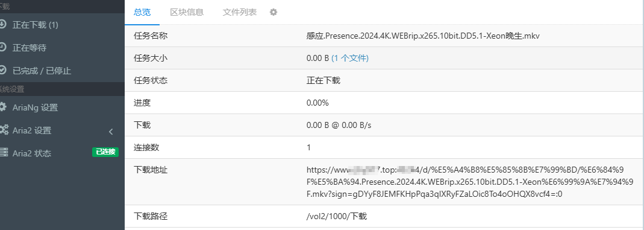Click the 系统设置 sidebar section header
644x230 pixels.
(x=12, y=89)
